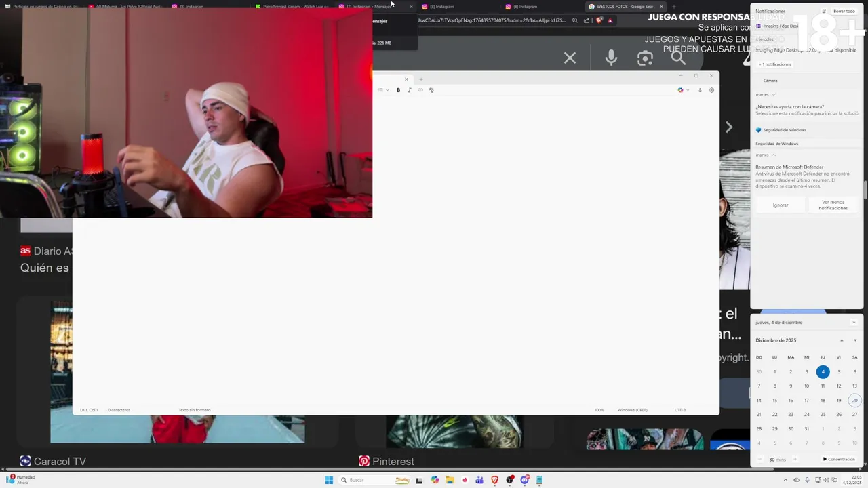Switch to the PierroArenast Stream tab
The height and width of the screenshot is (488, 868).
pos(292,7)
